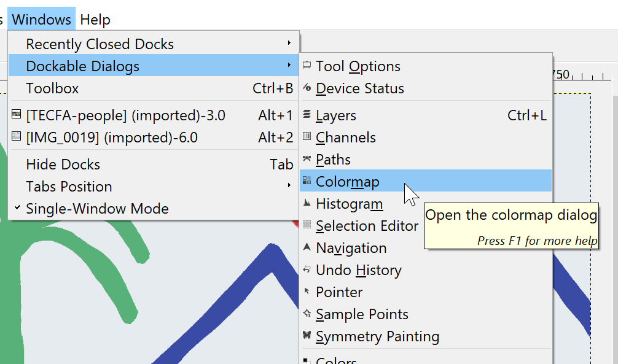Switch to IMG_0019 imported image window
Screen dimensions: 618x364
[112, 137]
